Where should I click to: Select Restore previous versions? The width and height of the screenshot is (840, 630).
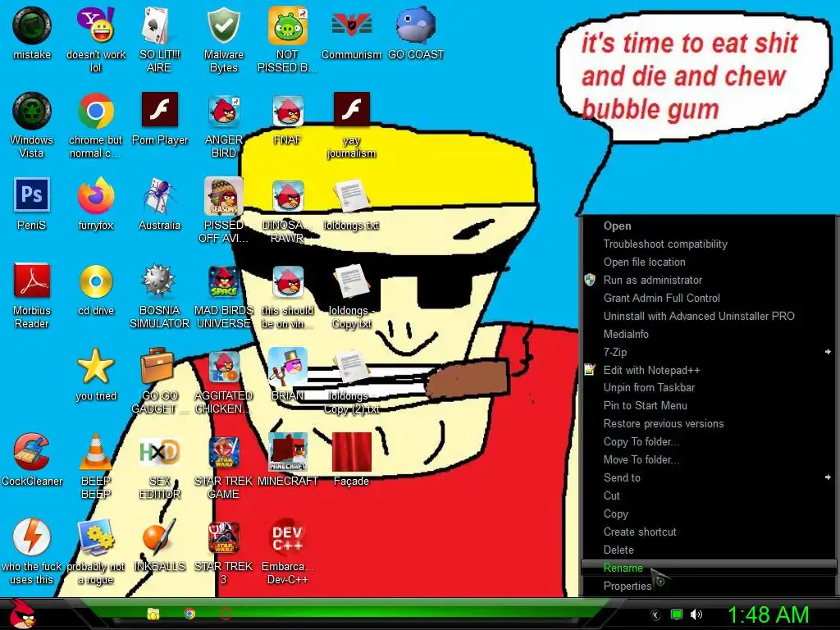[708, 423]
